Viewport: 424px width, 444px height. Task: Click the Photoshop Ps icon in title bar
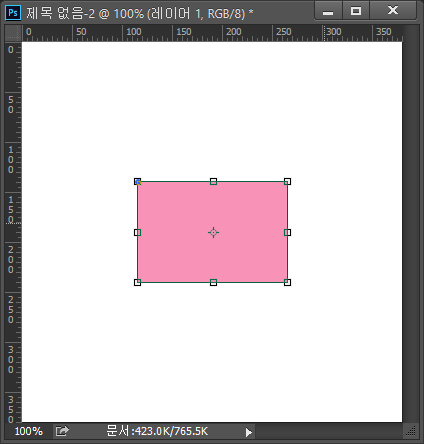tap(13, 13)
